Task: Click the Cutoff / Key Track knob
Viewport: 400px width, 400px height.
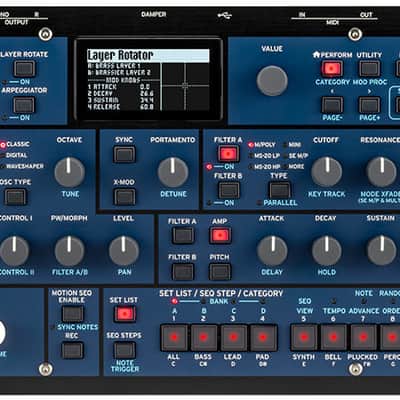Action: [326, 172]
